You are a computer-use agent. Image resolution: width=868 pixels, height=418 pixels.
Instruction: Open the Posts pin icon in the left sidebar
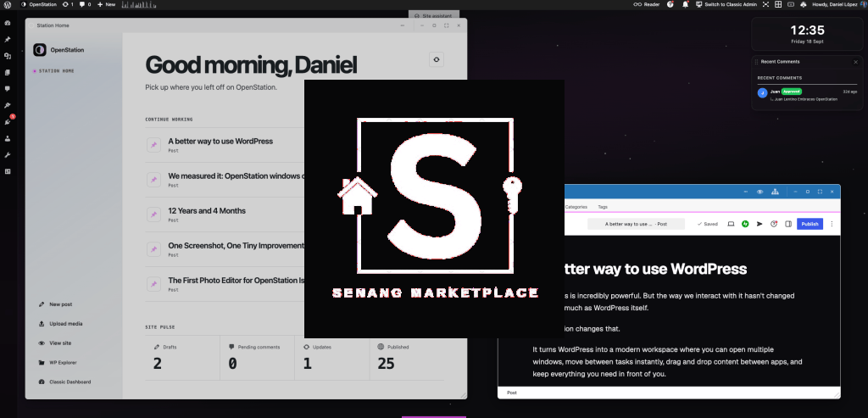[x=8, y=40]
